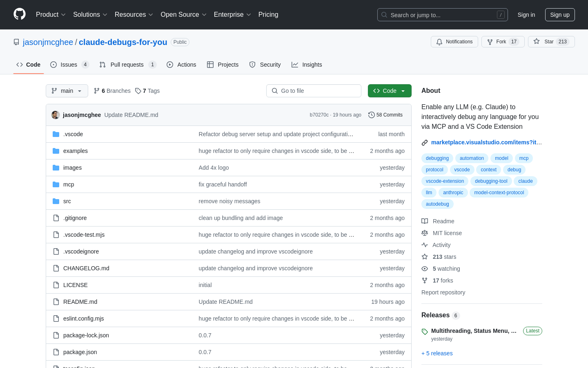This screenshot has width=588, height=368.
Task: Fork the repository using Fork button
Action: click(497, 42)
